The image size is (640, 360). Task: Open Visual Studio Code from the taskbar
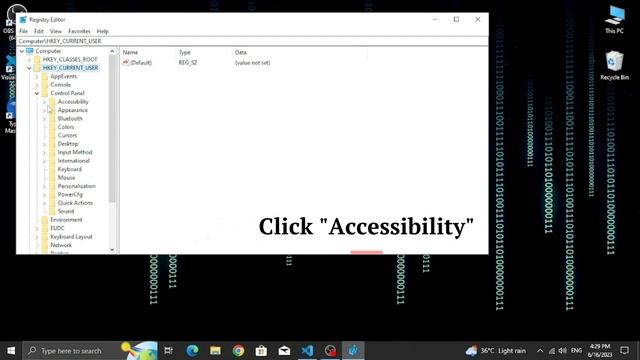pos(307,351)
